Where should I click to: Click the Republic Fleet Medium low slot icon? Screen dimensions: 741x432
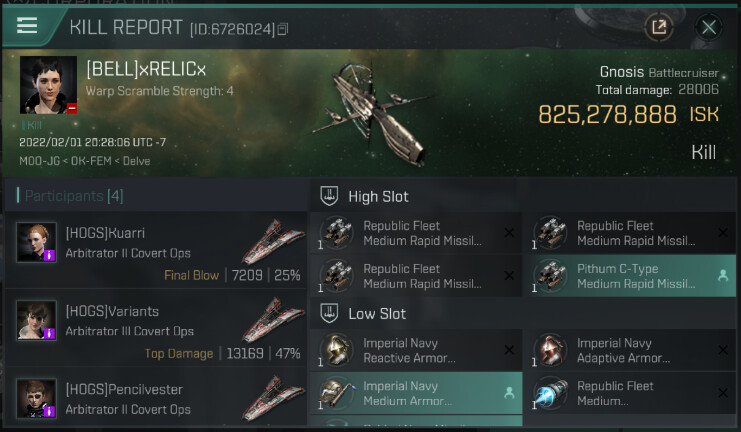[x=551, y=393]
